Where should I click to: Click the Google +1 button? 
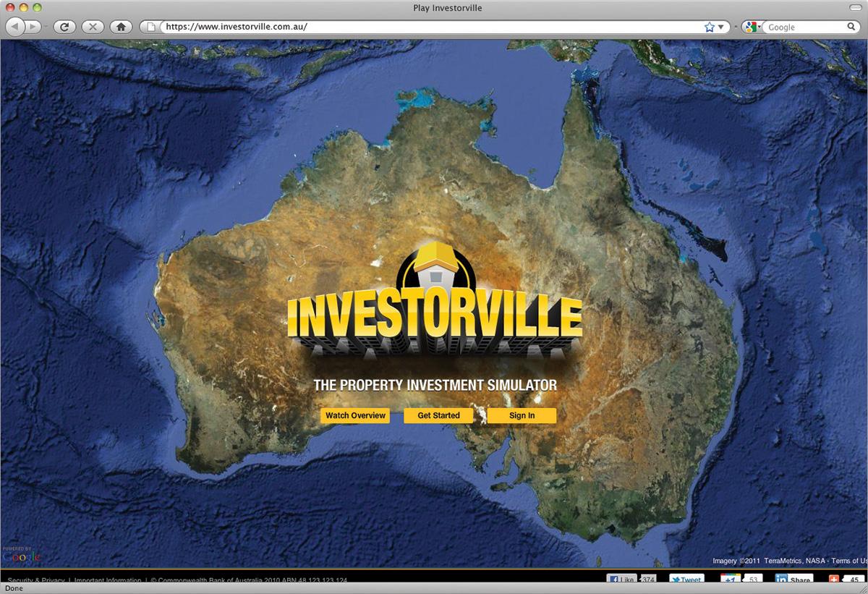[x=731, y=580]
